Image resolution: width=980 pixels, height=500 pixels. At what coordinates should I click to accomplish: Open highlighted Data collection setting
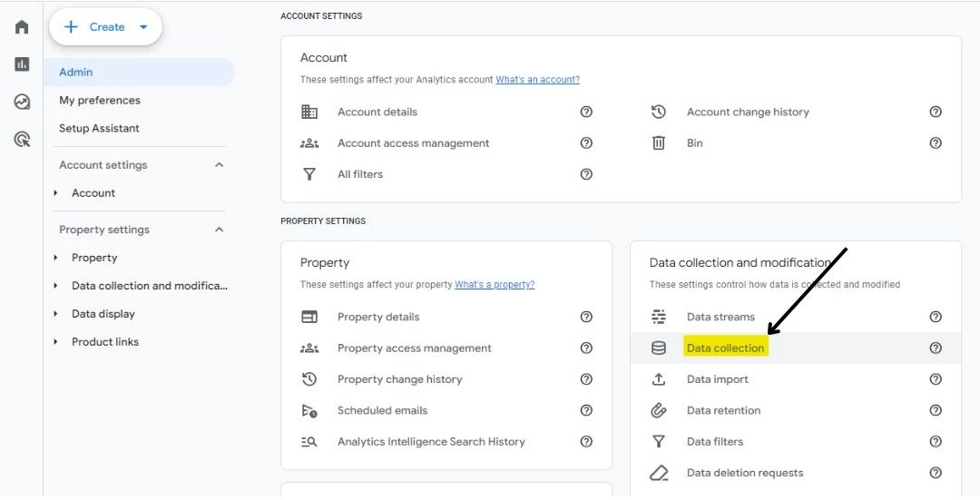pos(725,348)
